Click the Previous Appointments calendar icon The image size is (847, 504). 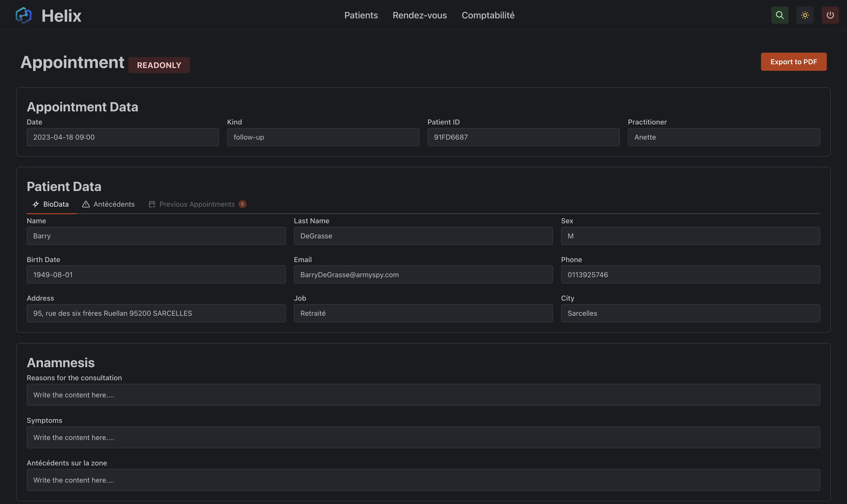pyautogui.click(x=152, y=204)
